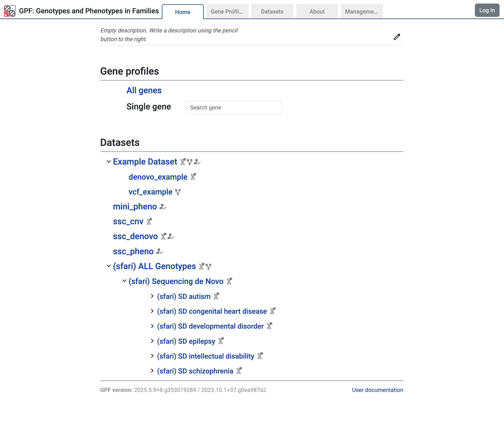Screen dimensions: 504x421
Task: Click the GPF logo in the header
Action: point(9,11)
